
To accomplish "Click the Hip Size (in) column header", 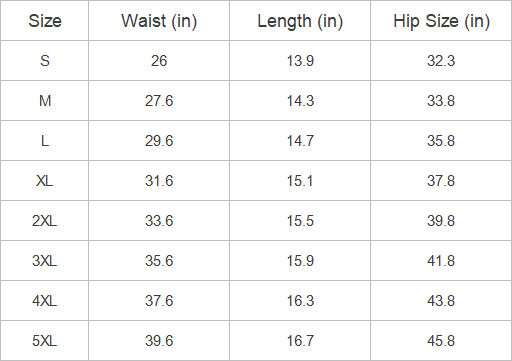I will [x=441, y=21].
